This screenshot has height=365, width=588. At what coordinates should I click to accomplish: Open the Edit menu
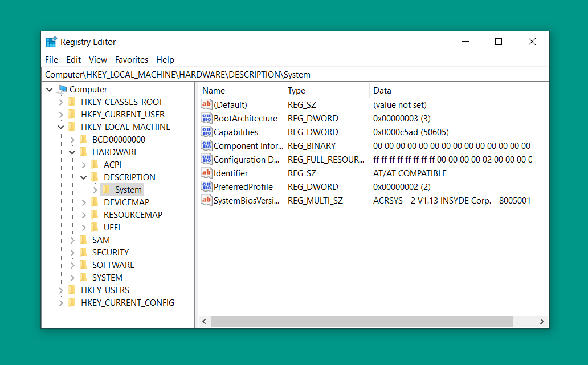pos(73,60)
